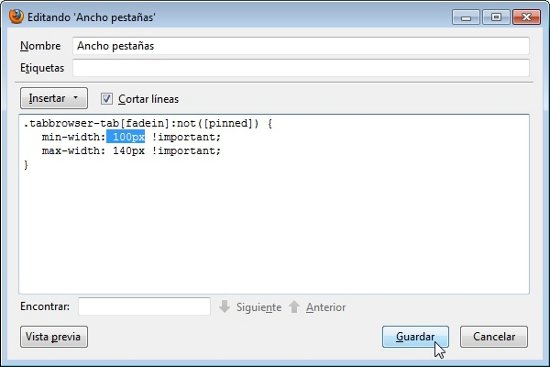Image resolution: width=550 pixels, height=367 pixels.
Task: Close the Editando dialog window
Action: pyautogui.click(x=526, y=17)
